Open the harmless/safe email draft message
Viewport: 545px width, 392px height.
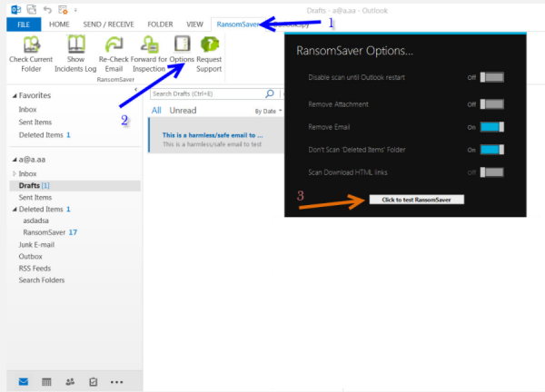tap(216, 135)
